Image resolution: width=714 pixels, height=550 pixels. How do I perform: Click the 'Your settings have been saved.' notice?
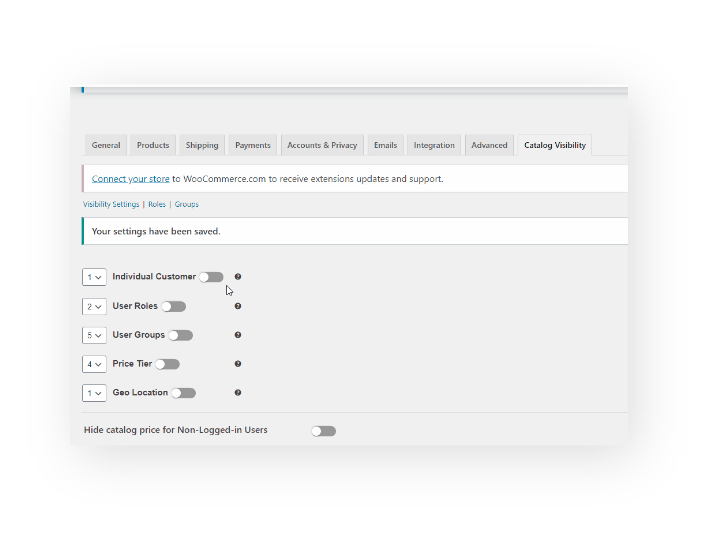click(355, 231)
